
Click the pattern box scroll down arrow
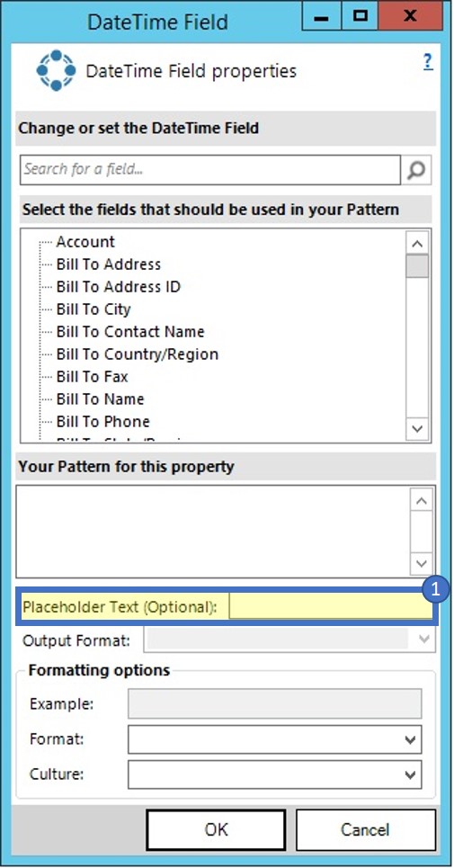(x=422, y=564)
